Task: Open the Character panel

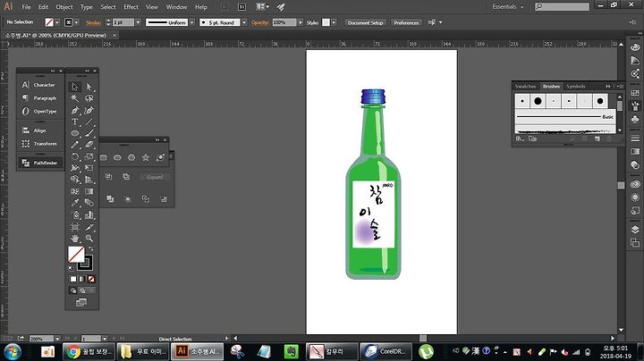Action: coord(40,85)
